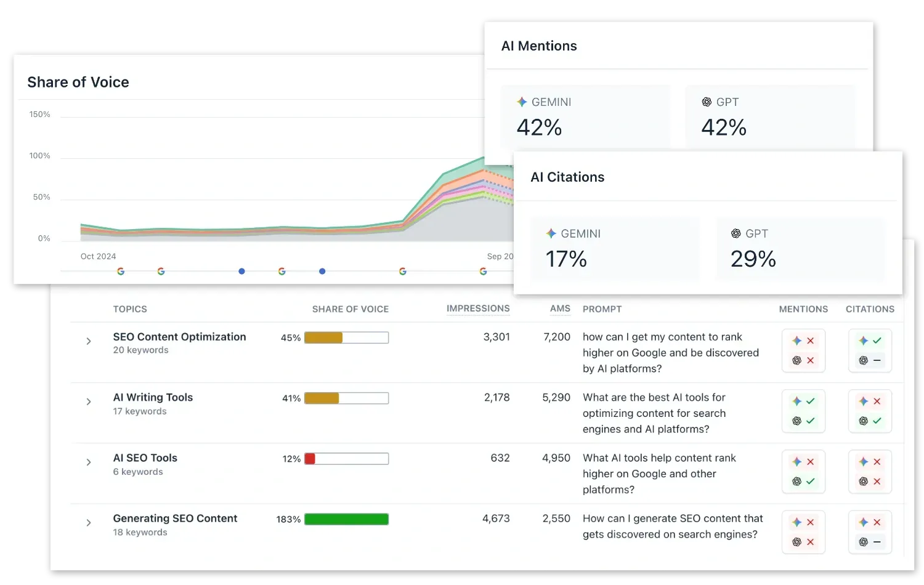
Task: Open the AI SEO Tools topic link
Action: tap(145, 458)
